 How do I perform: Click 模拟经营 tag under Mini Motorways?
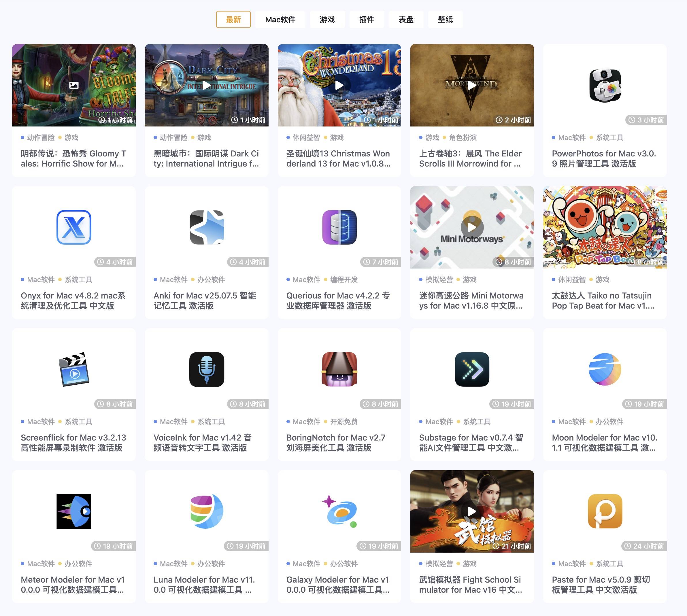(x=439, y=279)
